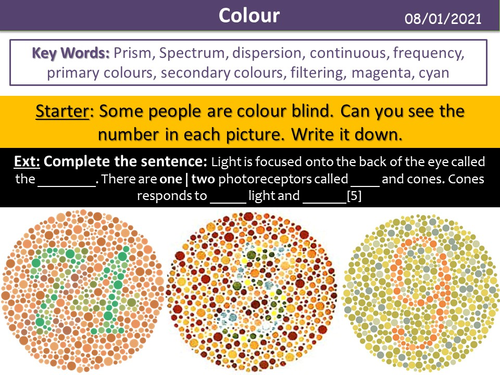Click the first blank after 'the'
500x375 pixels.
(x=67, y=183)
